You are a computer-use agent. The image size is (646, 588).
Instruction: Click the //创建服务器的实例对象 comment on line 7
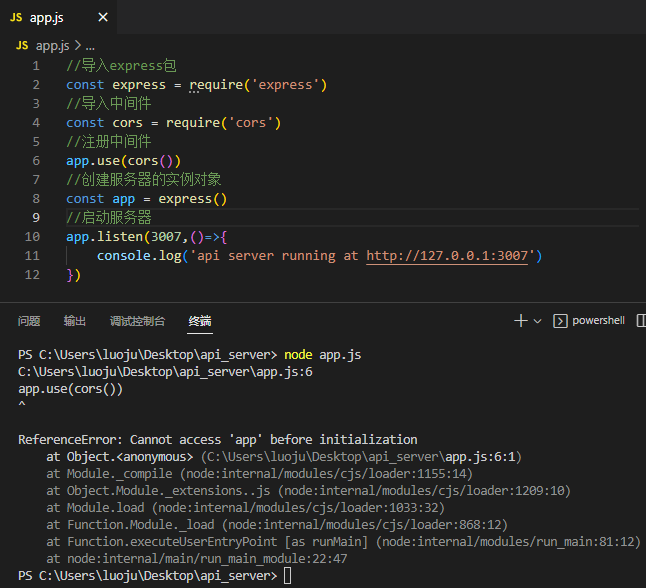pyautogui.click(x=144, y=180)
